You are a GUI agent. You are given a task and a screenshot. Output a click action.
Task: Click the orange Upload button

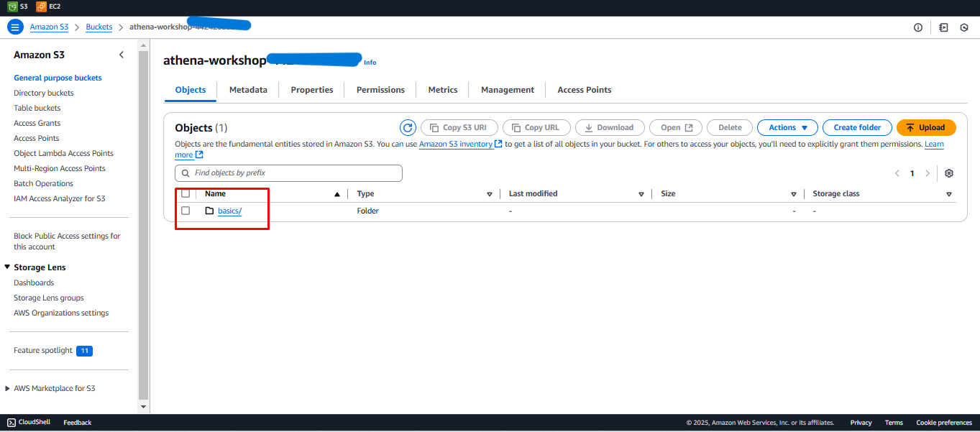(x=925, y=128)
